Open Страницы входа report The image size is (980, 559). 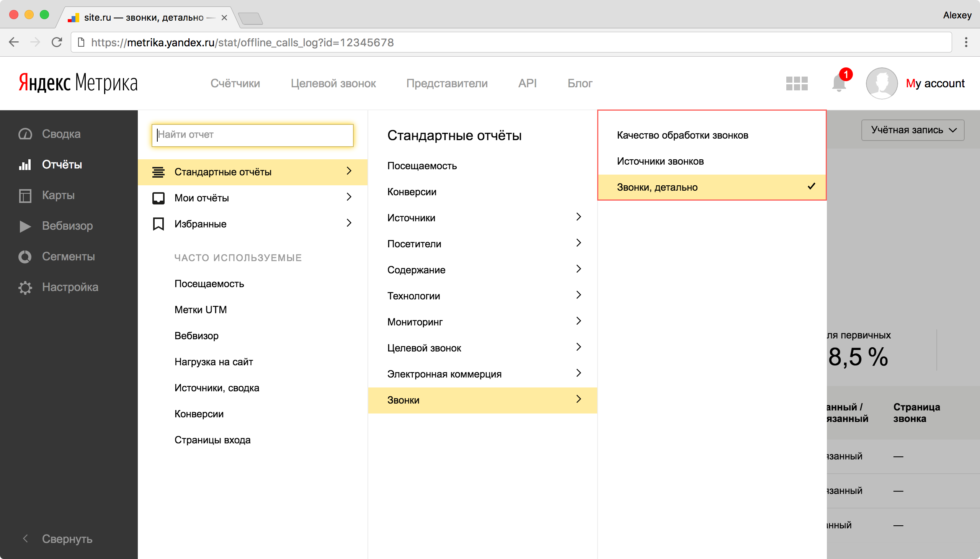tap(212, 440)
